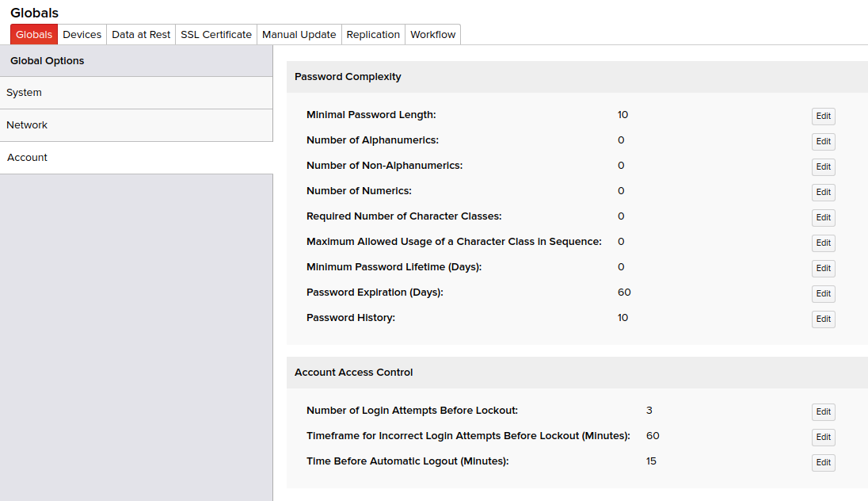Screen dimensions: 868x501
Task: Select the Replication tab
Action: [x=373, y=35]
